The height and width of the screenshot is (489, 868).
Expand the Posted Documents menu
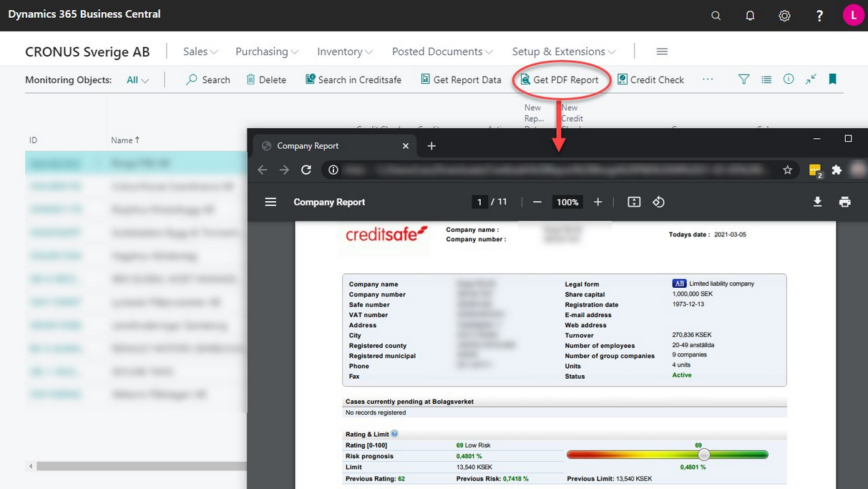[x=442, y=52]
